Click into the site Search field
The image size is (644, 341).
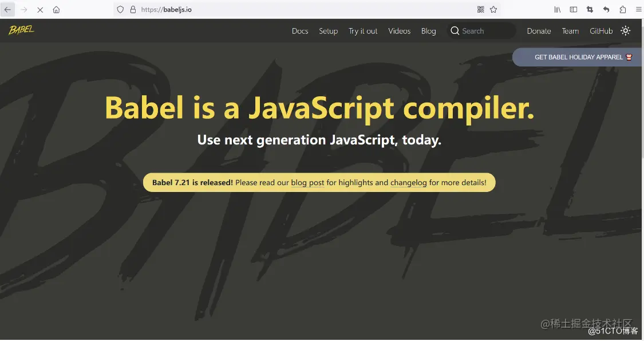(x=481, y=31)
